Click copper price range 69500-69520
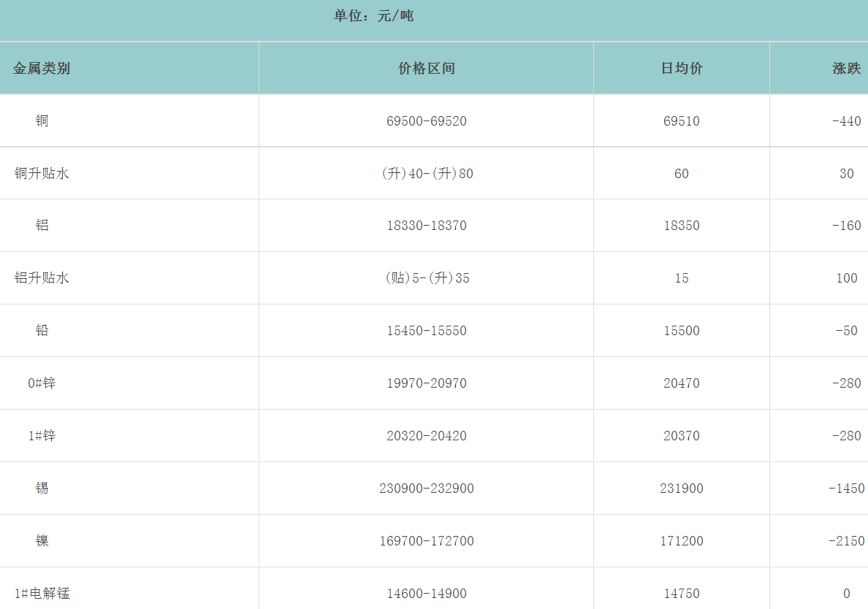Screen dimensions: 868x609 click(x=427, y=121)
